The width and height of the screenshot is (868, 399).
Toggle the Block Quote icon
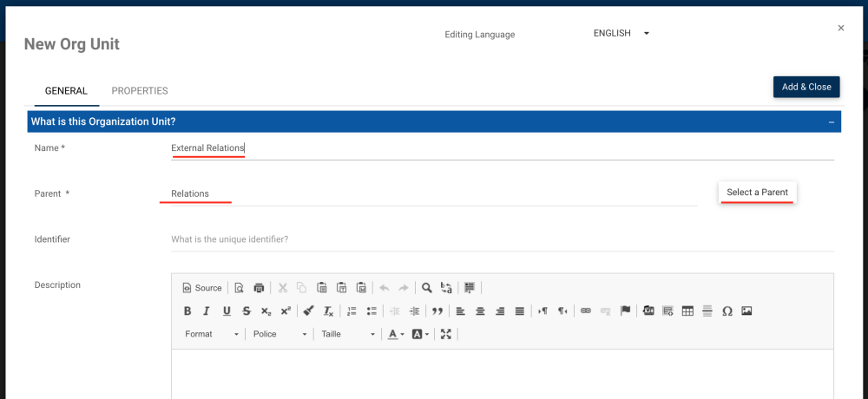(x=437, y=311)
